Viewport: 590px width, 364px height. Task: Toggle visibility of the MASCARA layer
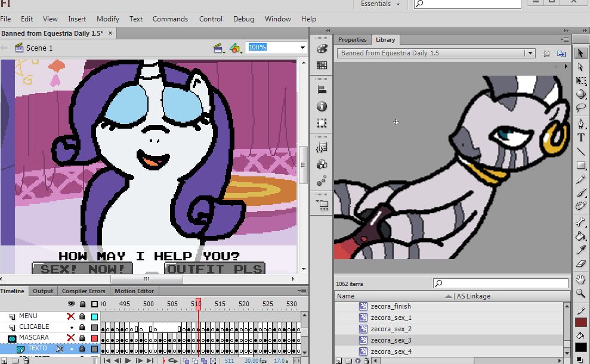(x=71, y=338)
